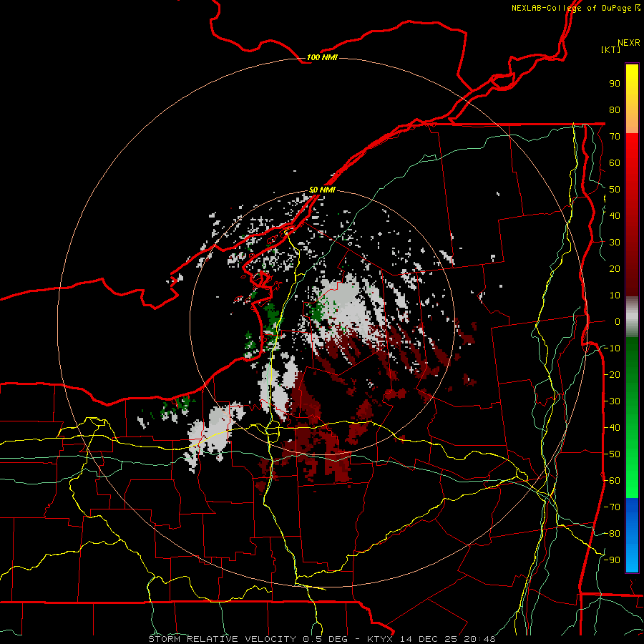Click the "STORM RELATIVE VELOCITY 0.5 DEG" caption
Image resolution: width=644 pixels, height=644 pixels.
tap(248, 639)
